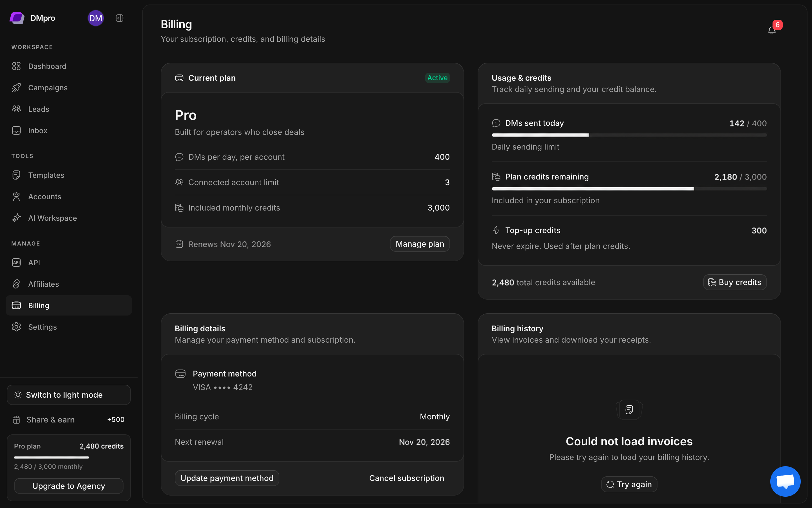The image size is (812, 508).
Task: Open Settings from the sidebar
Action: (x=69, y=327)
